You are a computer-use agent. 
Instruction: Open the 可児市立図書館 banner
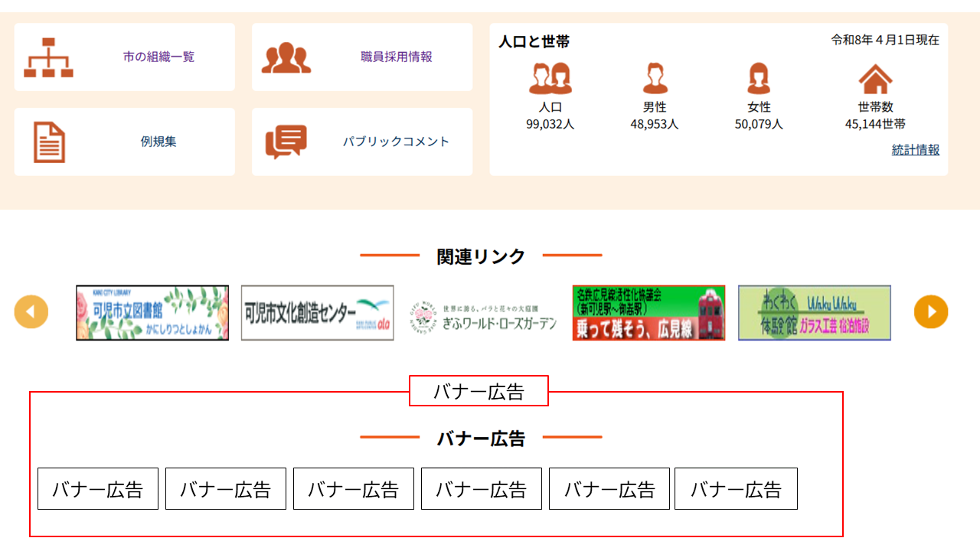152,312
